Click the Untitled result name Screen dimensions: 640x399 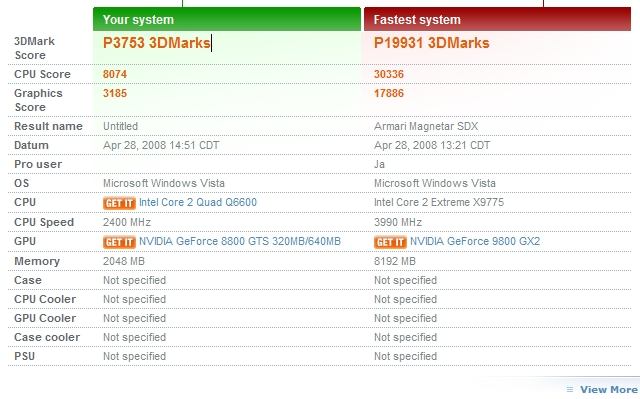[x=120, y=126]
